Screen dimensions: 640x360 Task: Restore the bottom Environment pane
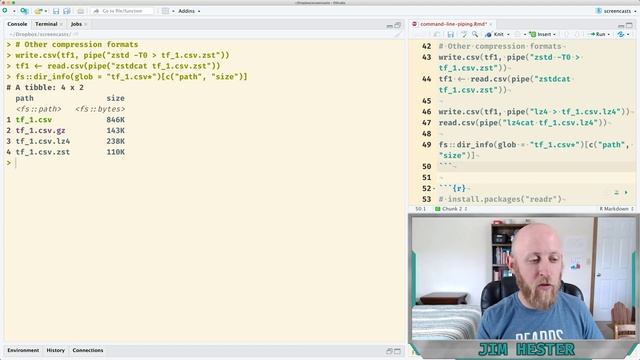click(x=389, y=351)
